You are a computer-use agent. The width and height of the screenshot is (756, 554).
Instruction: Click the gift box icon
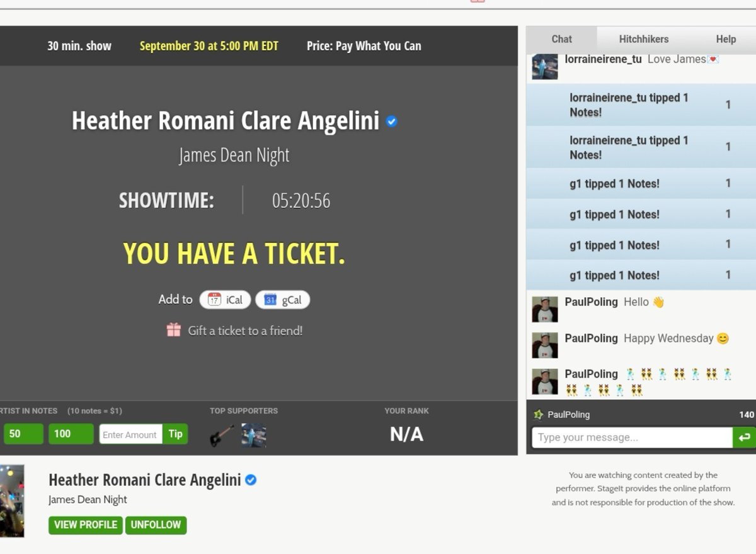click(x=174, y=330)
